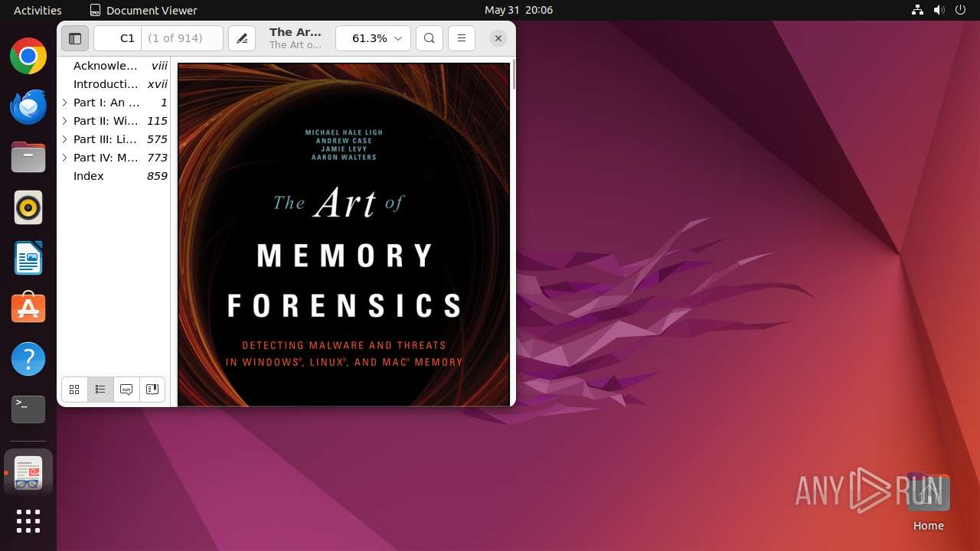Viewport: 980px width, 551px height.
Task: Switch sidebar to bookmarks view
Action: [152, 390]
